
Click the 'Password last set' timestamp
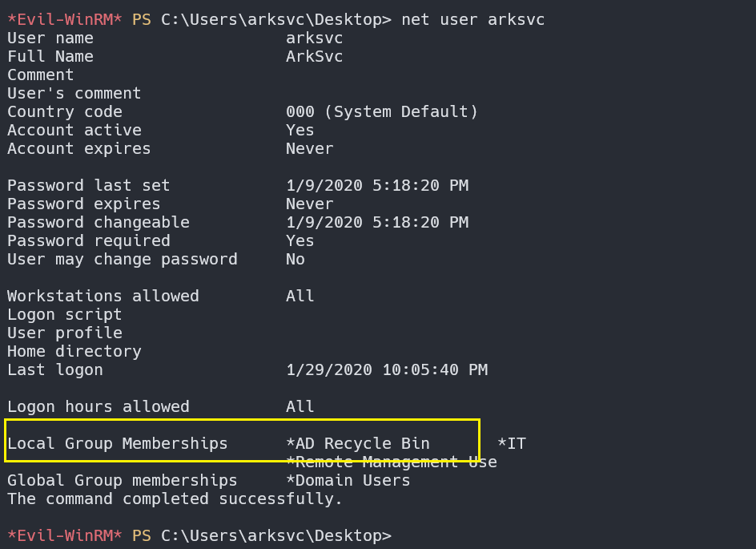pyautogui.click(x=376, y=186)
